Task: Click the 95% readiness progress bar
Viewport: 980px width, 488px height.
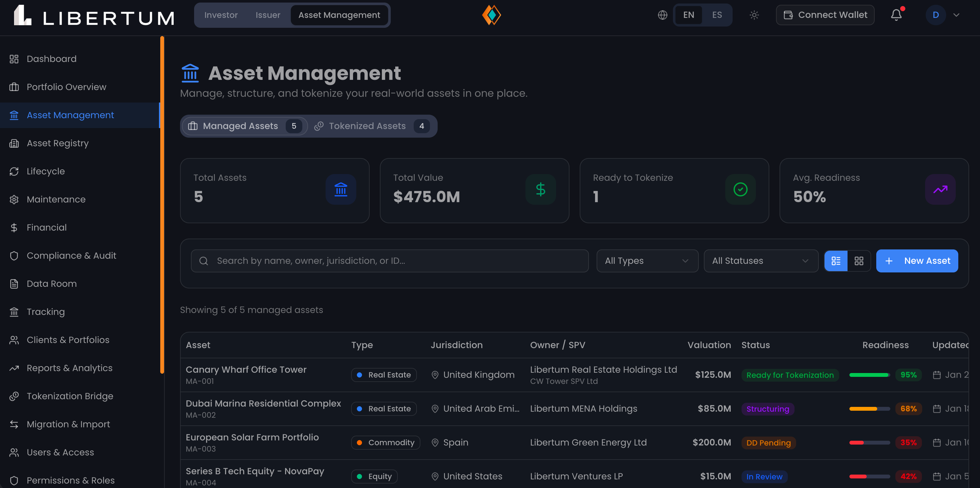Action: pyautogui.click(x=869, y=375)
